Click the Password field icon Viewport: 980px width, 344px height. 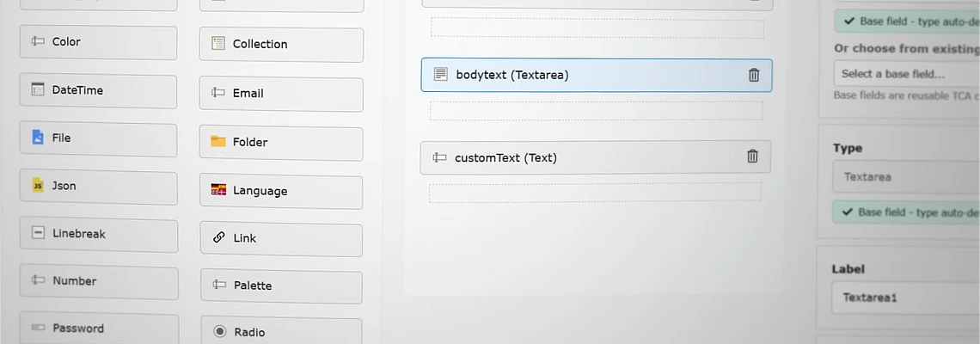39,328
